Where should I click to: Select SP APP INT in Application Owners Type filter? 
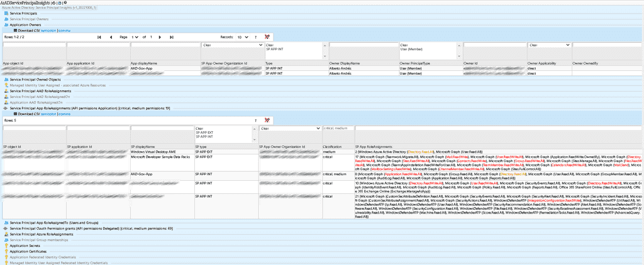pos(273,49)
